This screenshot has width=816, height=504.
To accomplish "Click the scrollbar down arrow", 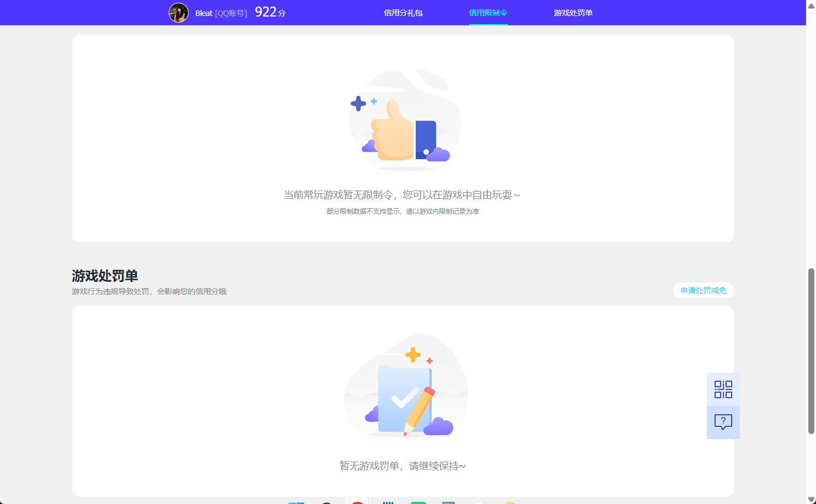I will 811,499.
